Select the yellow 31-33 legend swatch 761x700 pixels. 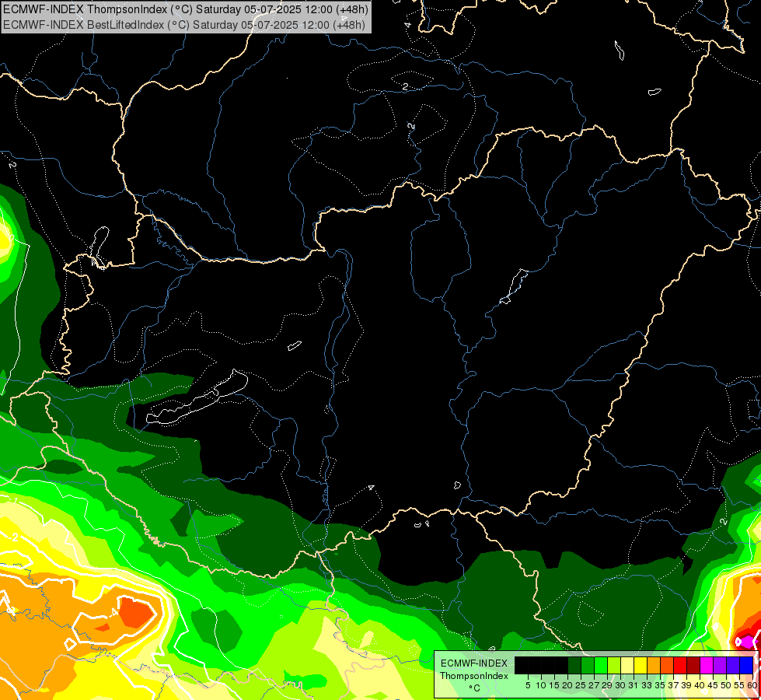click(x=641, y=665)
